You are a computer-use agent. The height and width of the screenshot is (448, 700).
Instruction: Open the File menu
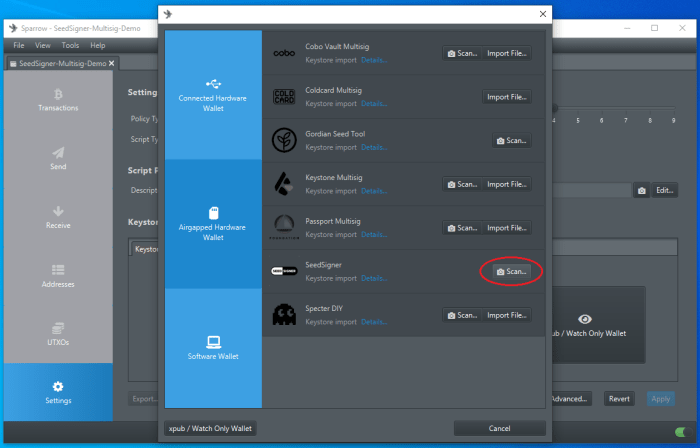[x=19, y=46]
